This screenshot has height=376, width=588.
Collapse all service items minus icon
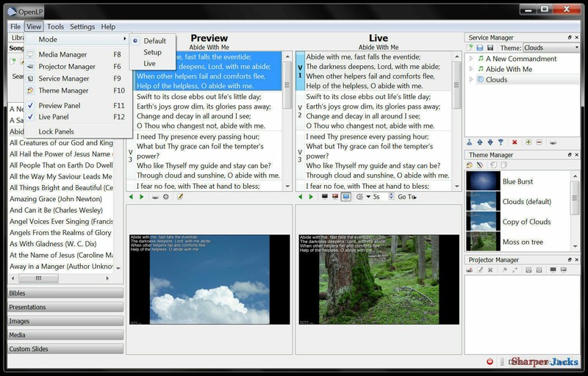point(539,142)
